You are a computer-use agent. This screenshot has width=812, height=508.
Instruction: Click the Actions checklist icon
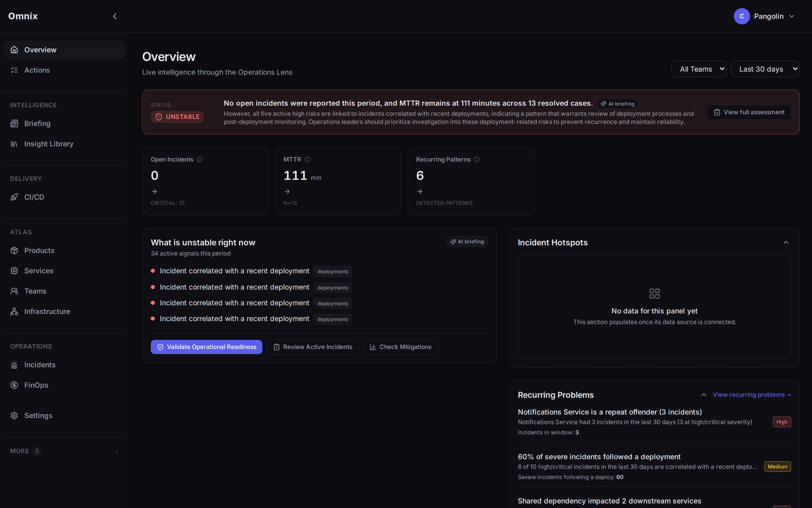[14, 70]
